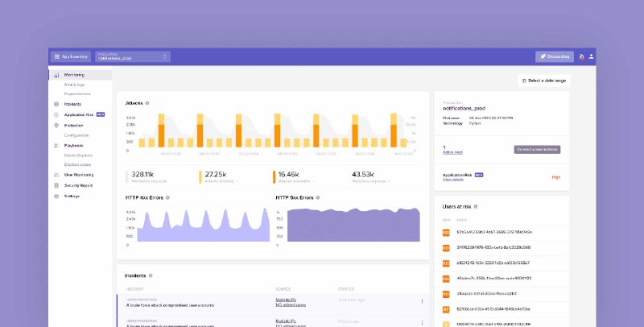Click the info icon next to Users at risk
The height and width of the screenshot is (327, 644).
tap(476, 207)
